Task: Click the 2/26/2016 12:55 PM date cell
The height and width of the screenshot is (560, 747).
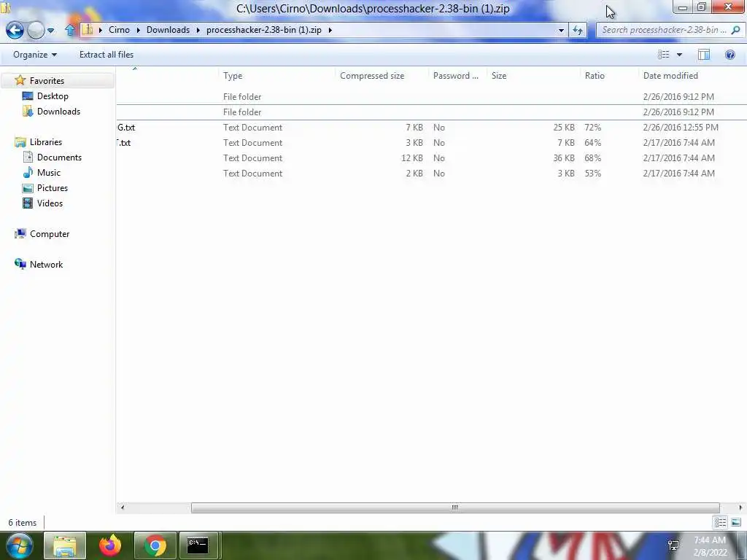Action: pyautogui.click(x=681, y=128)
